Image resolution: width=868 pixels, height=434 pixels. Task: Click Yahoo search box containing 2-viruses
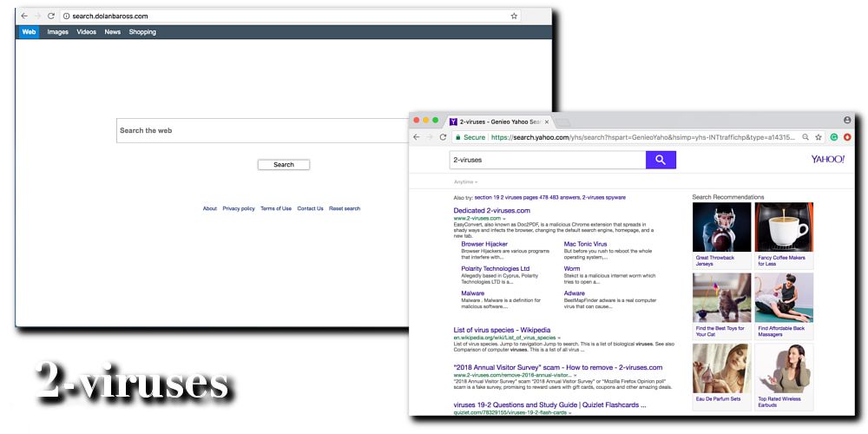tap(548, 160)
